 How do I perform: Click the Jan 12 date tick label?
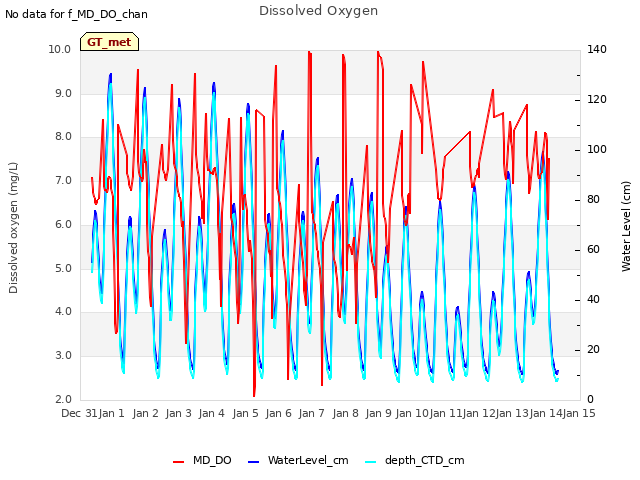click(x=479, y=413)
